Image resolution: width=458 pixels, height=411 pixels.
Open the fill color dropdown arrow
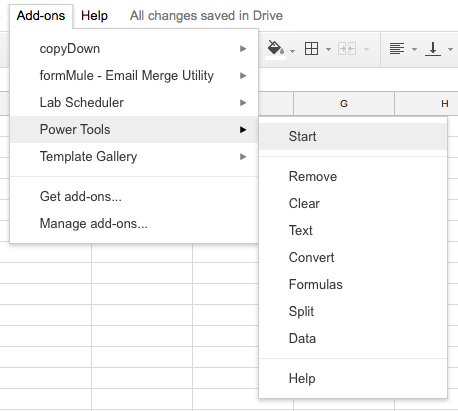coord(292,51)
